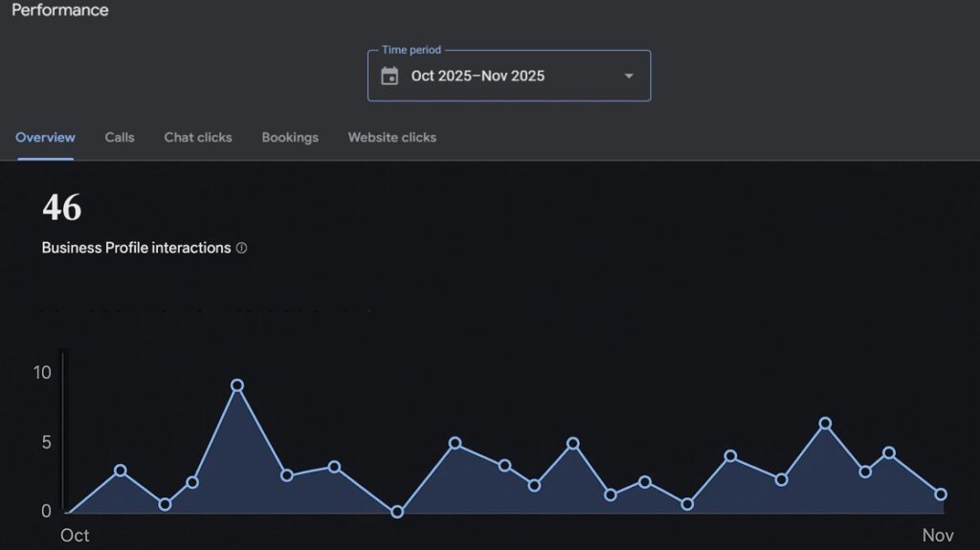Viewport: 980px width, 550px height.
Task: Go to the Bookings tab
Action: 290,138
